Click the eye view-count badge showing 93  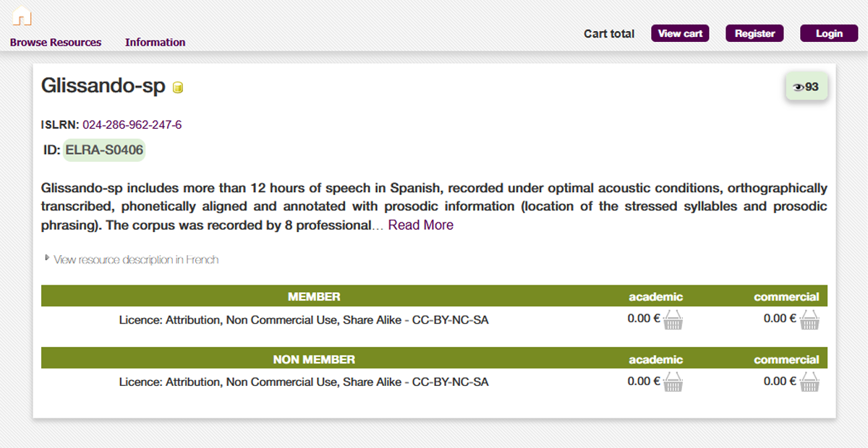pyautogui.click(x=807, y=87)
